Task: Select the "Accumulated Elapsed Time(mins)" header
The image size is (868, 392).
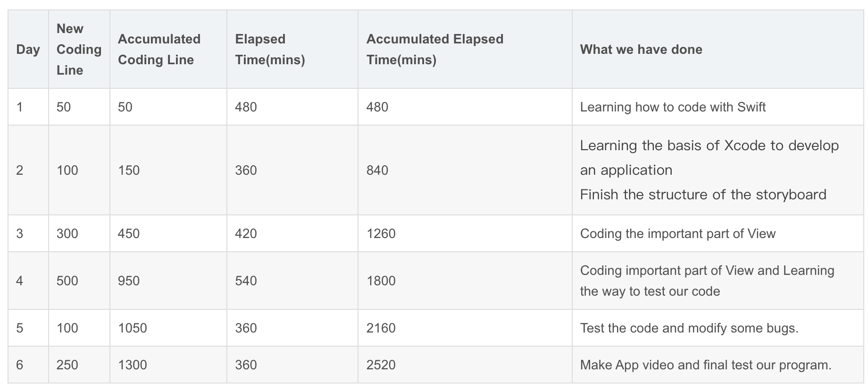Action: point(434,50)
